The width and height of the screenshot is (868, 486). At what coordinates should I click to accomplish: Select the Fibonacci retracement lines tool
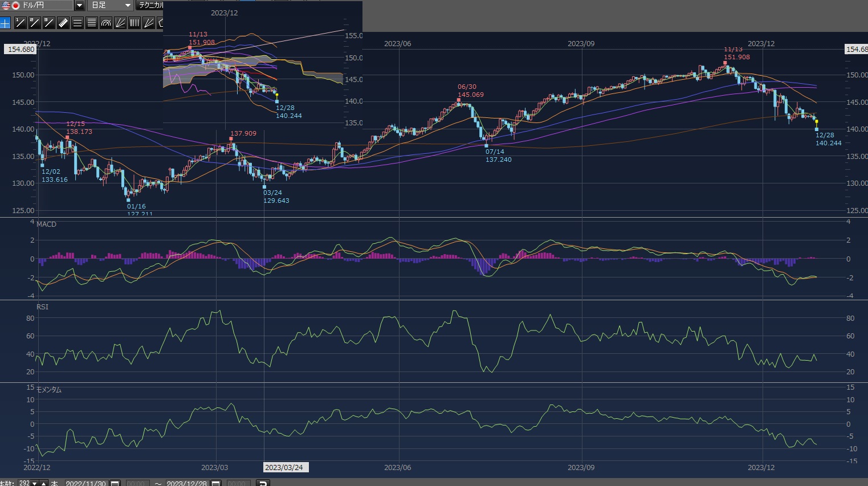tap(92, 23)
